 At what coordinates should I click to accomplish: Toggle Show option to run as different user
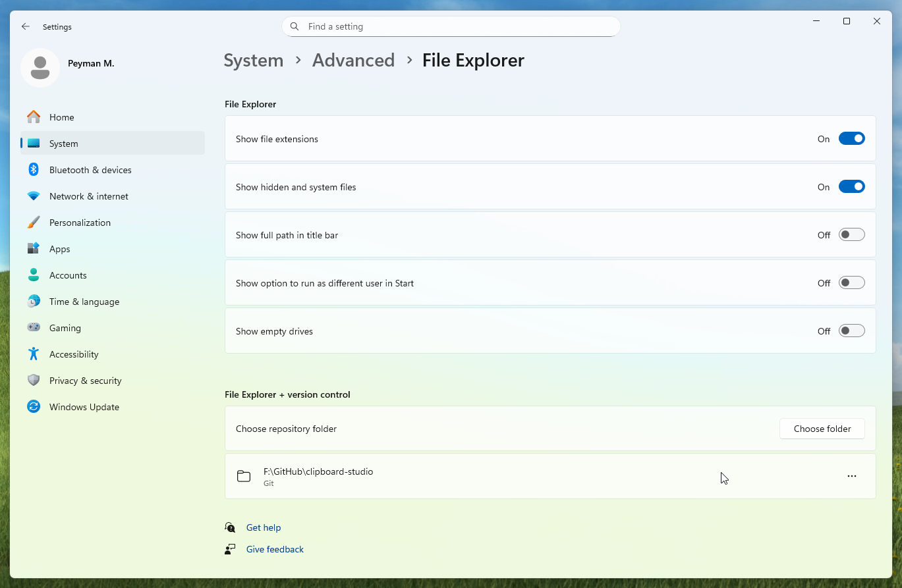pos(852,282)
